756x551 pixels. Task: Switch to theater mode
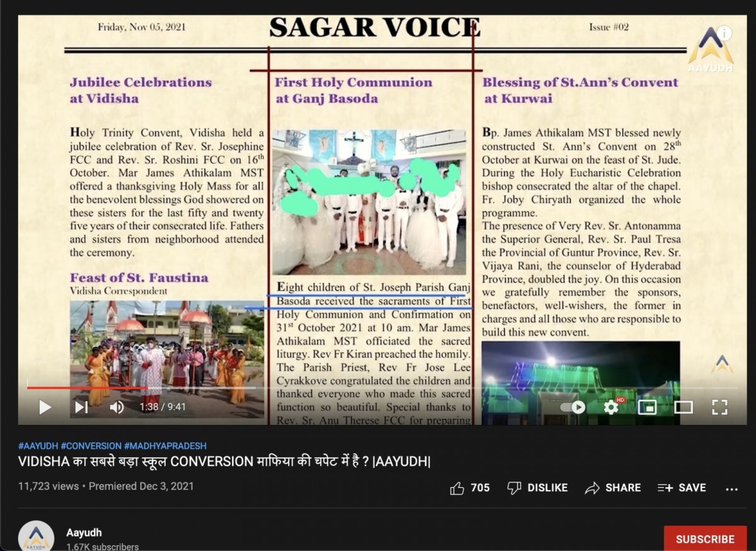(x=683, y=407)
